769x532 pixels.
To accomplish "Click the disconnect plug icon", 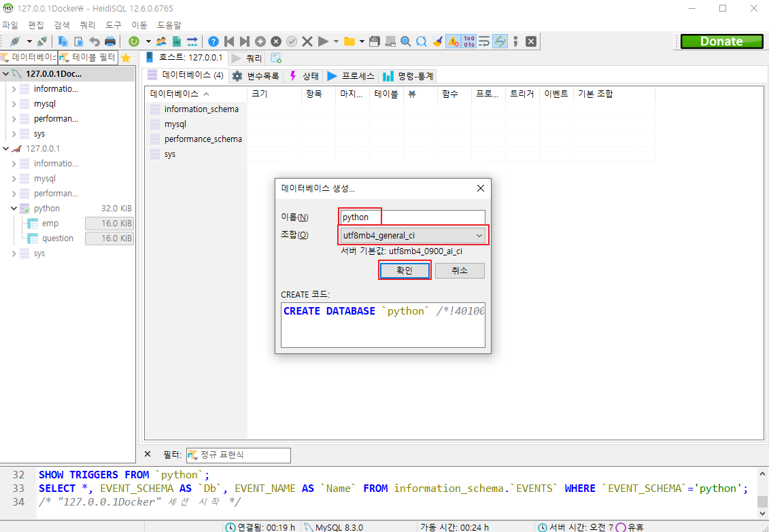I will pyautogui.click(x=42, y=41).
